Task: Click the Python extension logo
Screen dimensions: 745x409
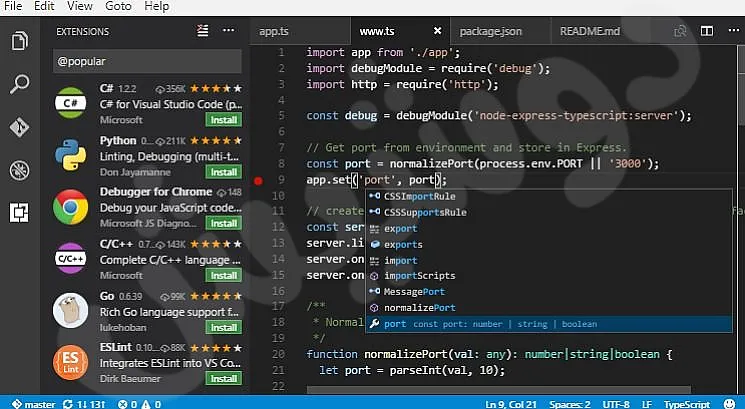Action: 70,155
